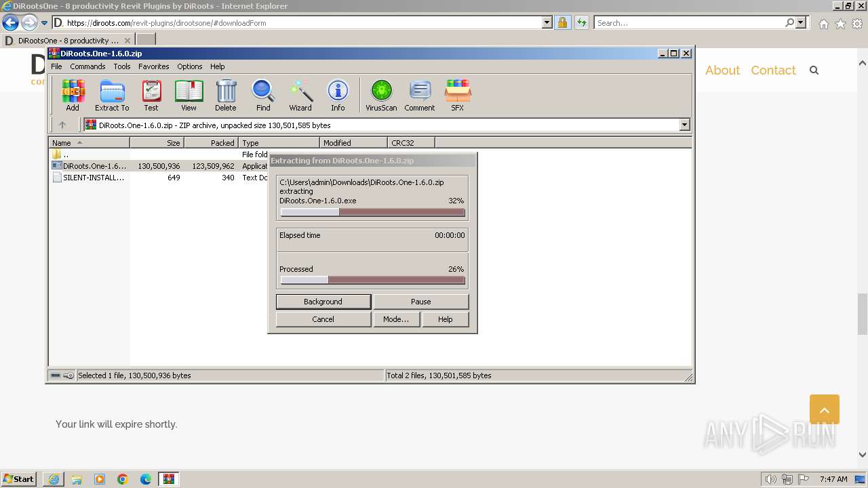Launch the Wizard tool
The width and height of the screenshot is (868, 488).
click(x=300, y=95)
